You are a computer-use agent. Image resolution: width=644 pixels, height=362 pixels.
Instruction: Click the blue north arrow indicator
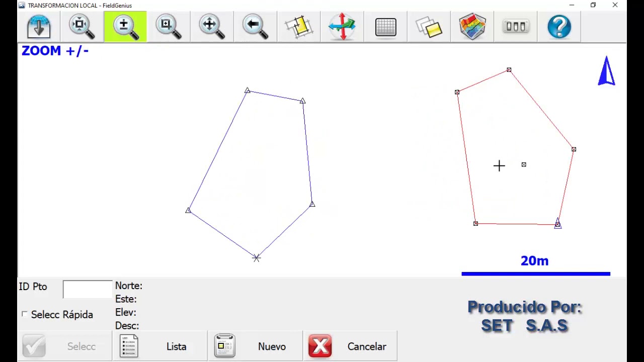(607, 70)
